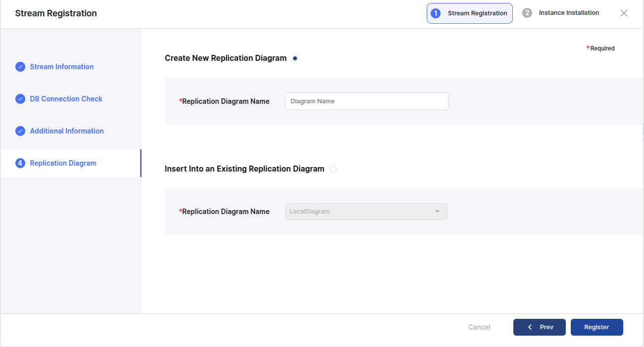
Task: Click the Cancel button
Action: tap(479, 327)
